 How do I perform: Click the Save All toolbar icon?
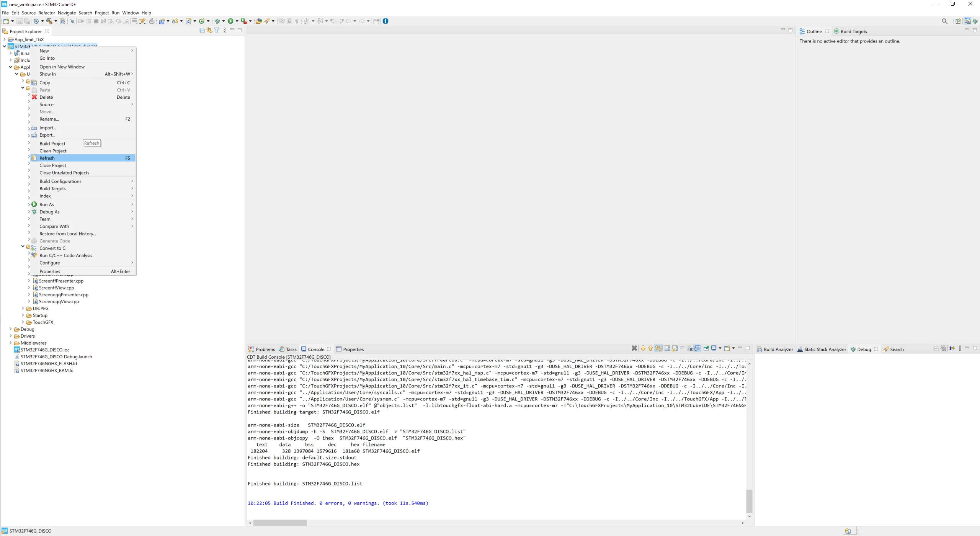click(26, 21)
